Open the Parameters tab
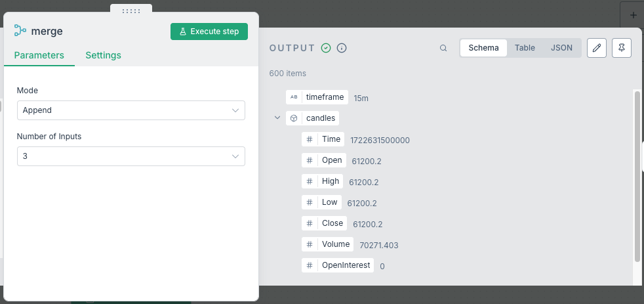Image resolution: width=644 pixels, height=304 pixels. tap(39, 55)
